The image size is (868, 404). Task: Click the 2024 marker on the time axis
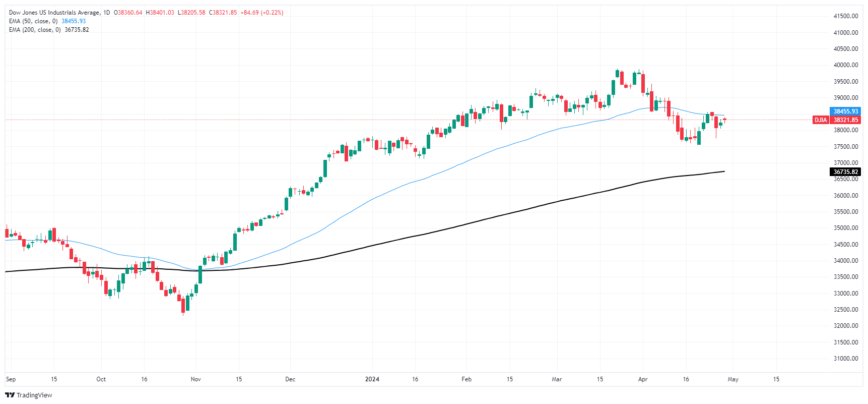[372, 379]
